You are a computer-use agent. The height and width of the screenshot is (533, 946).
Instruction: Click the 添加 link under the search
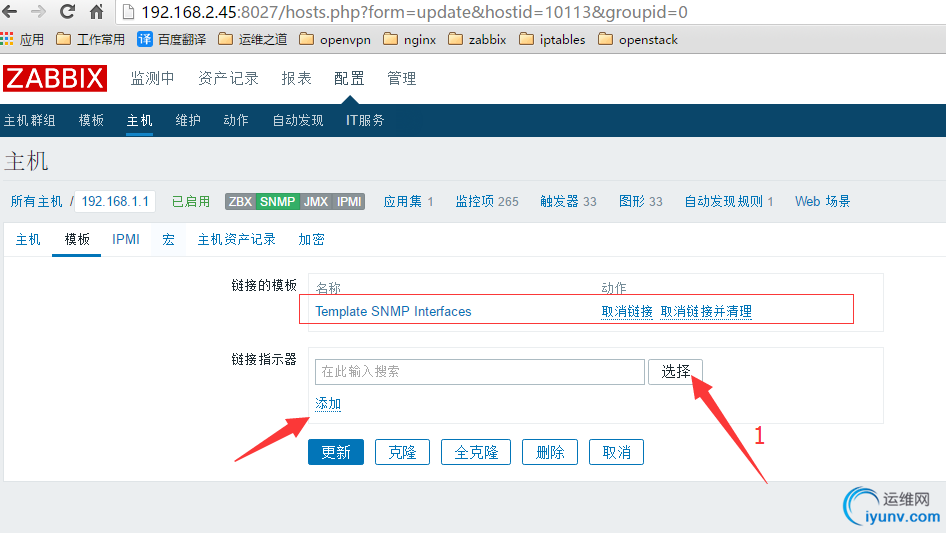pyautogui.click(x=328, y=404)
